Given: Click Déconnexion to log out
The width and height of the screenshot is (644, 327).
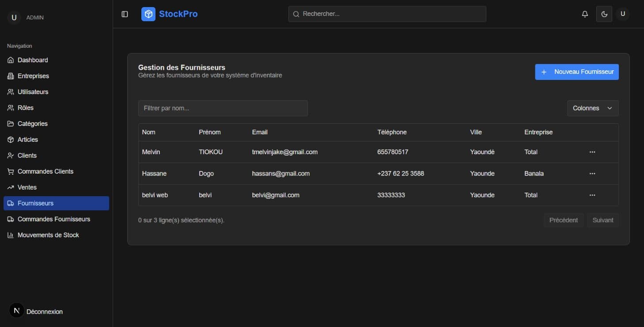Looking at the screenshot, I should click(45, 312).
